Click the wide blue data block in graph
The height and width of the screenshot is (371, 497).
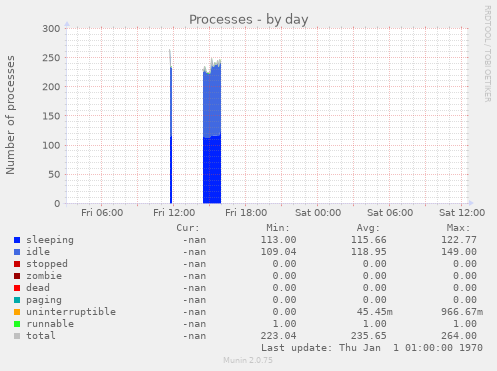[x=212, y=137]
